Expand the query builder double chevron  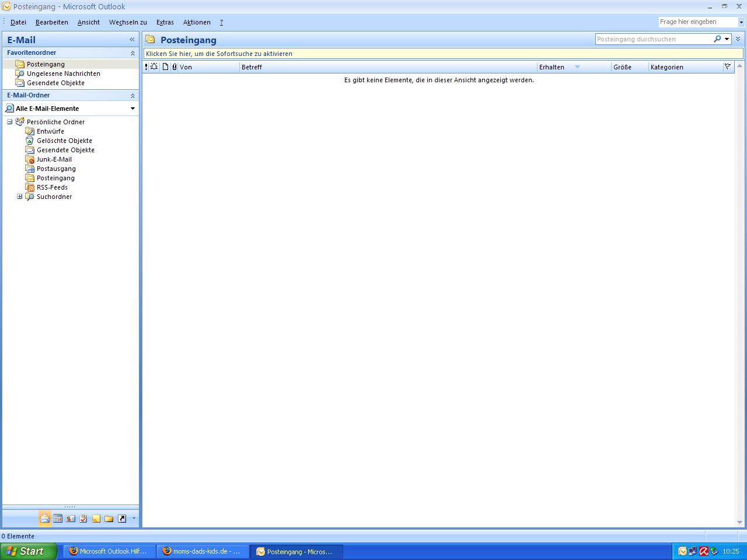738,39
